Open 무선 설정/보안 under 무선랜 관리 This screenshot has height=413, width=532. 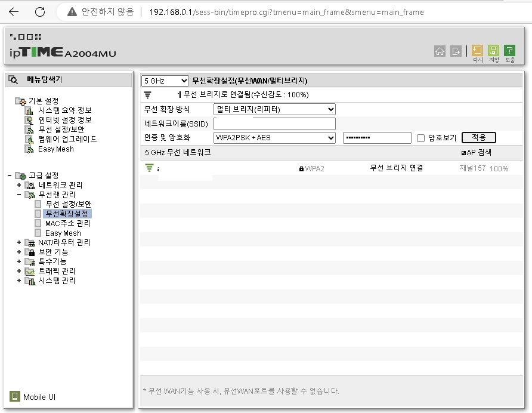[x=68, y=204]
